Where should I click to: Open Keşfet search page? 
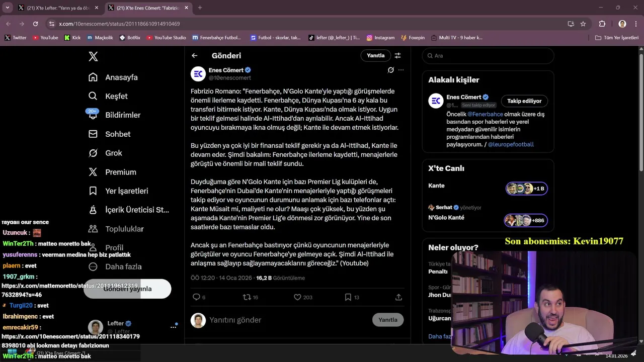[108, 96]
